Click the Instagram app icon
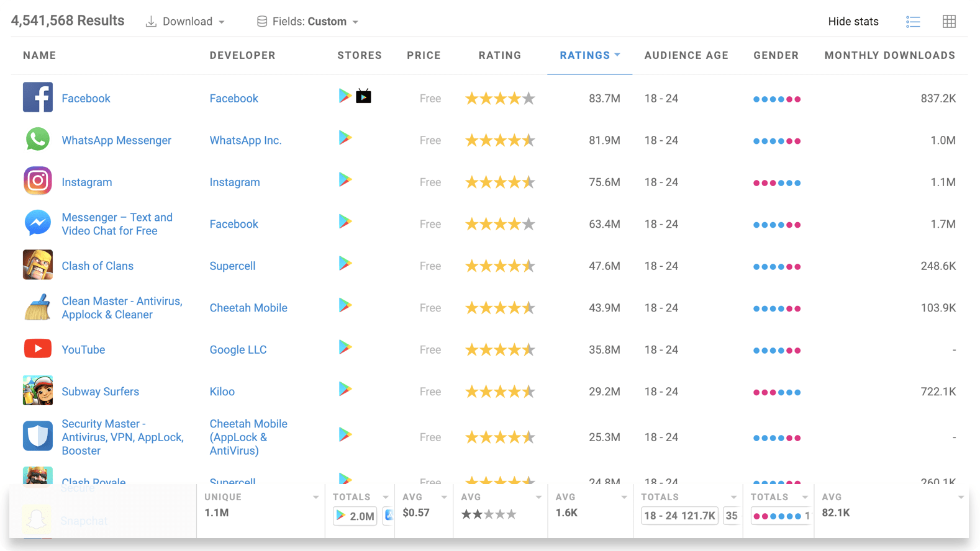This screenshot has width=980, height=551. (38, 181)
